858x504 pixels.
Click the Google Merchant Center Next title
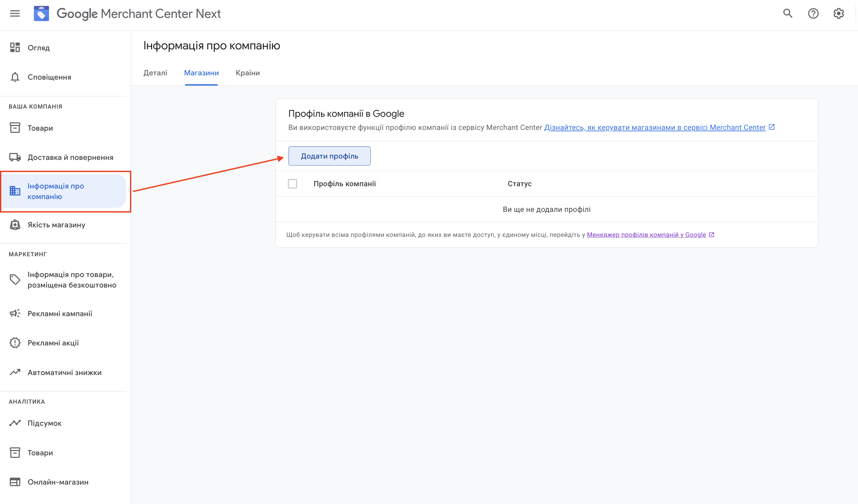[139, 13]
